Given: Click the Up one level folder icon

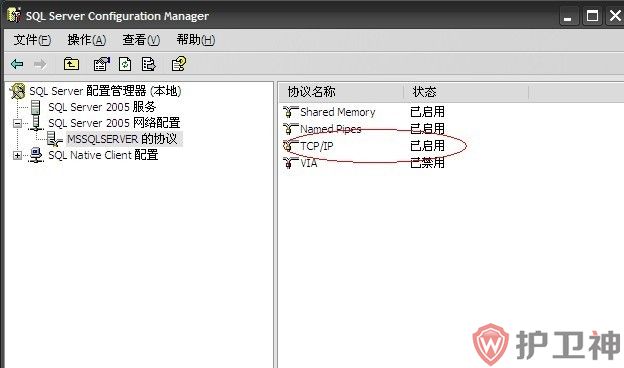Looking at the screenshot, I should [71, 64].
